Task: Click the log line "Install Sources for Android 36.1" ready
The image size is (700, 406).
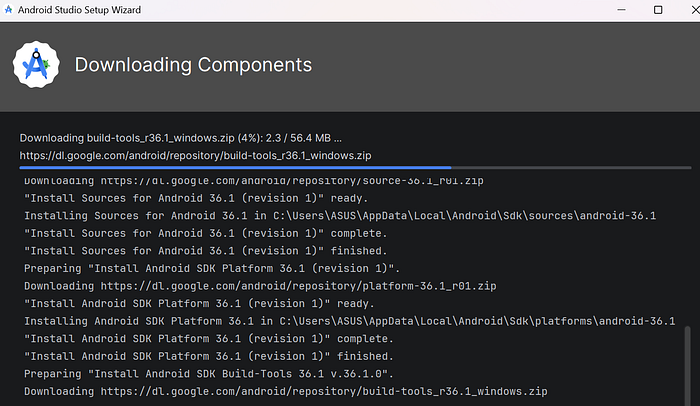Action: [196, 198]
